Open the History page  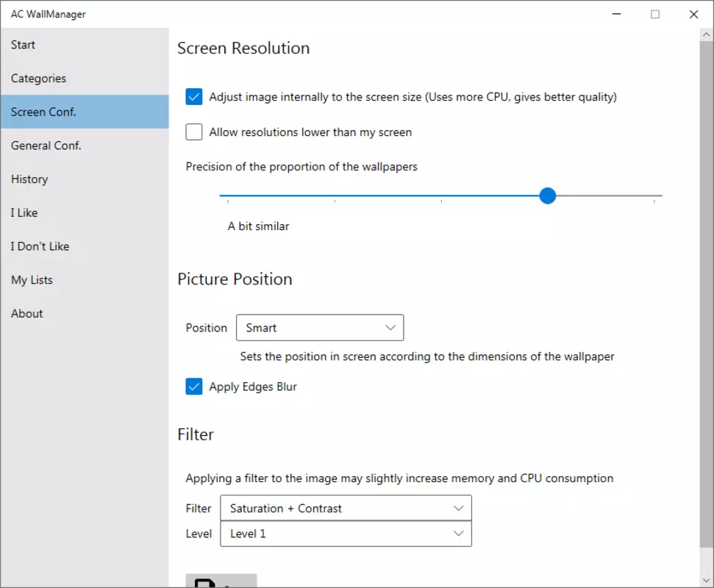tap(85, 179)
